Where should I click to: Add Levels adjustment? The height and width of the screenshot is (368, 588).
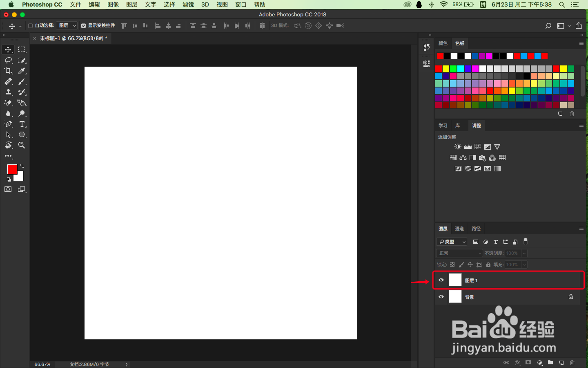coord(468,147)
